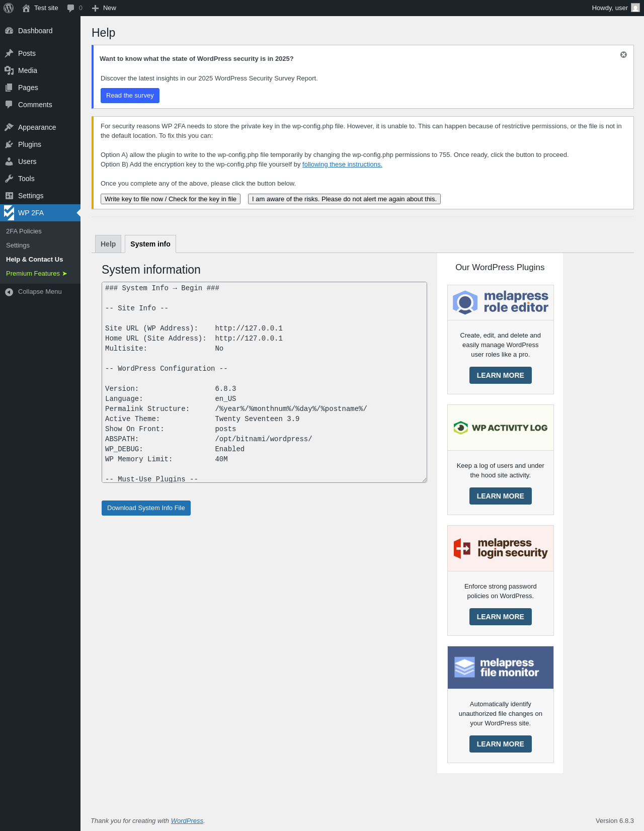Select the System info tab
644x831 pixels.
[x=150, y=244]
